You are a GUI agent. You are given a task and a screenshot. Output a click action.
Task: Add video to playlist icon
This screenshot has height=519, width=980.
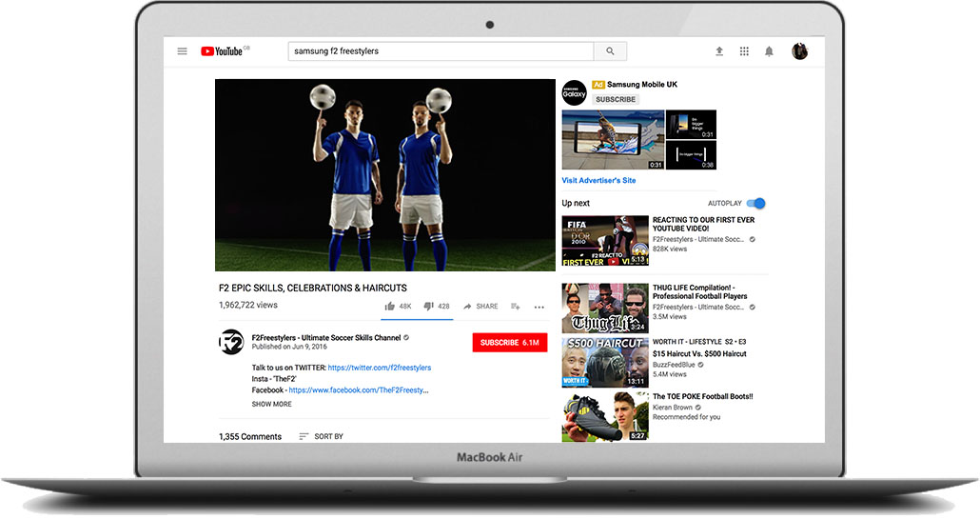(515, 307)
